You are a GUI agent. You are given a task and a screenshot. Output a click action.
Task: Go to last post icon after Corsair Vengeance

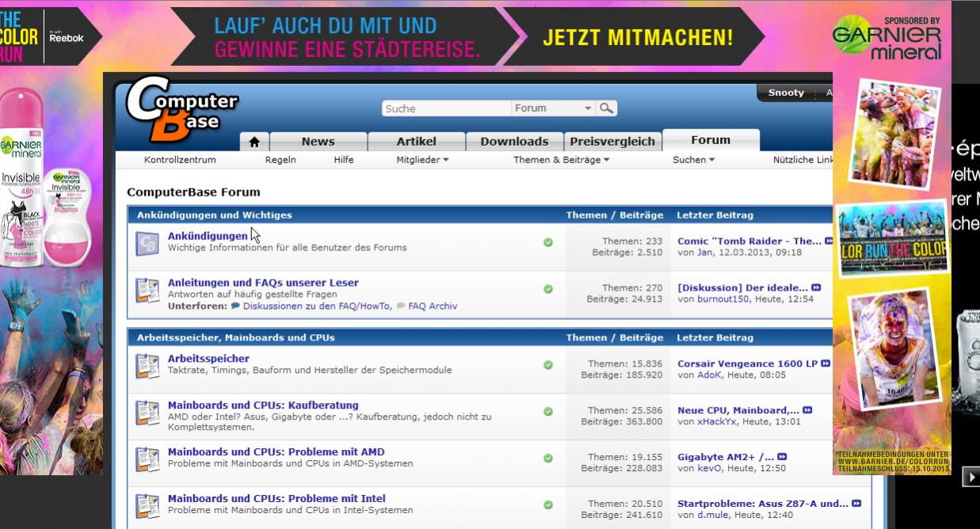pos(826,363)
